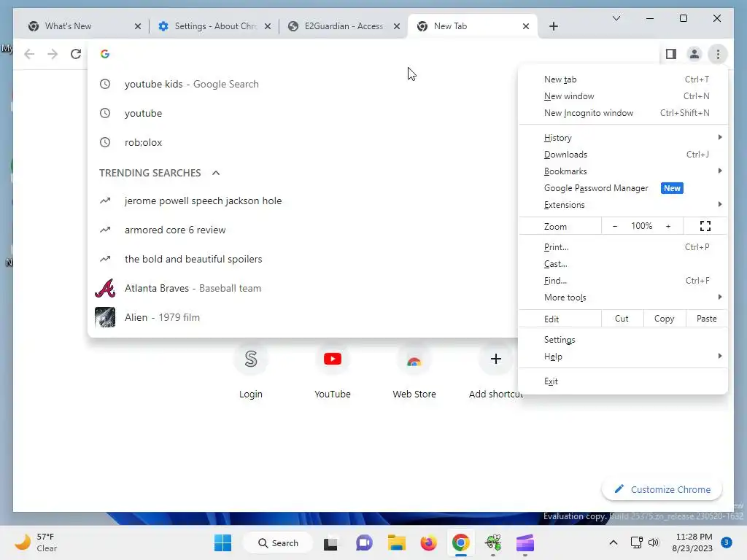
Task: Reload the page with the refresh icon
Action: click(76, 54)
